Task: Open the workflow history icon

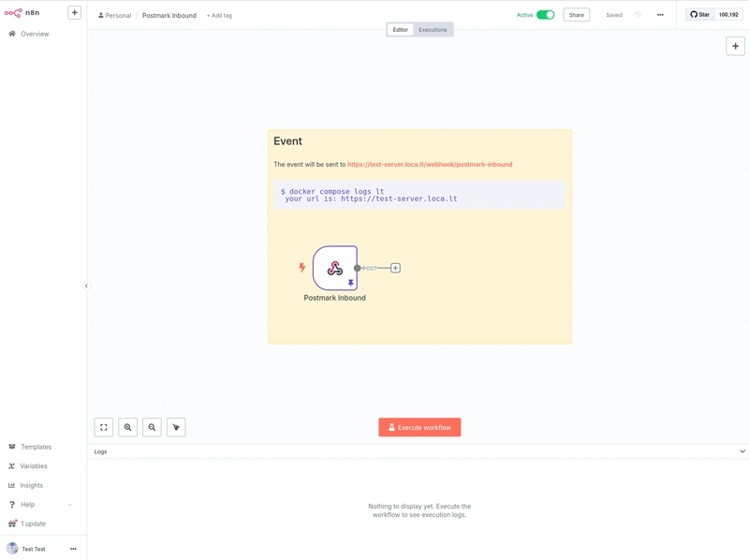Action: pos(638,15)
